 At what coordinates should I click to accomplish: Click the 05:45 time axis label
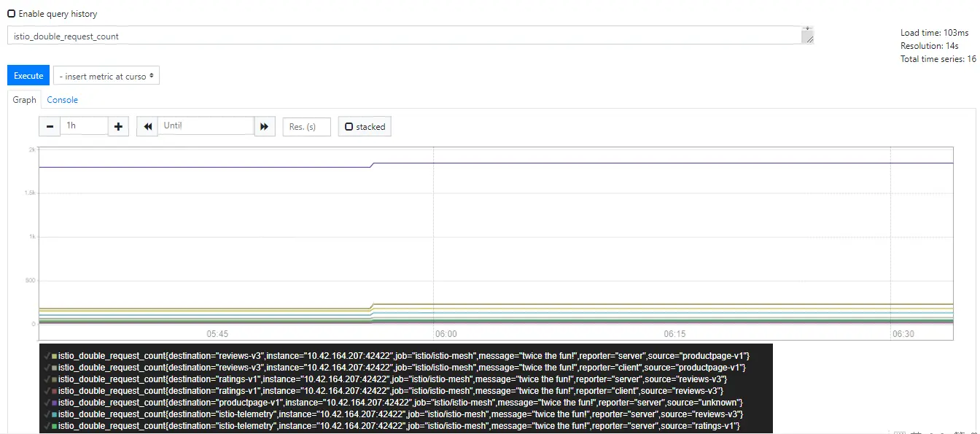(x=217, y=334)
